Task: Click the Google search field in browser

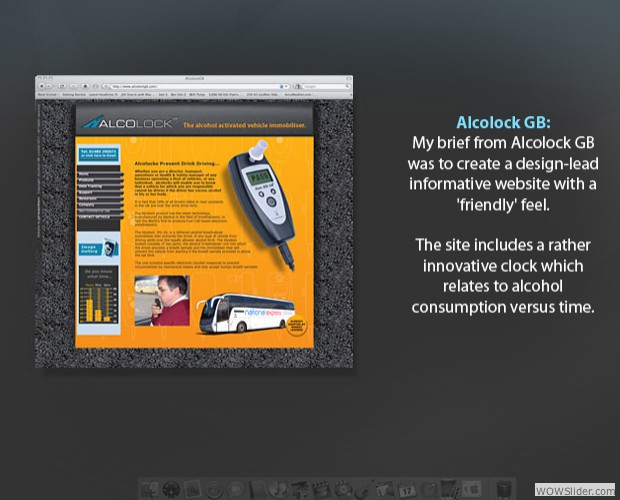Action: pos(320,87)
